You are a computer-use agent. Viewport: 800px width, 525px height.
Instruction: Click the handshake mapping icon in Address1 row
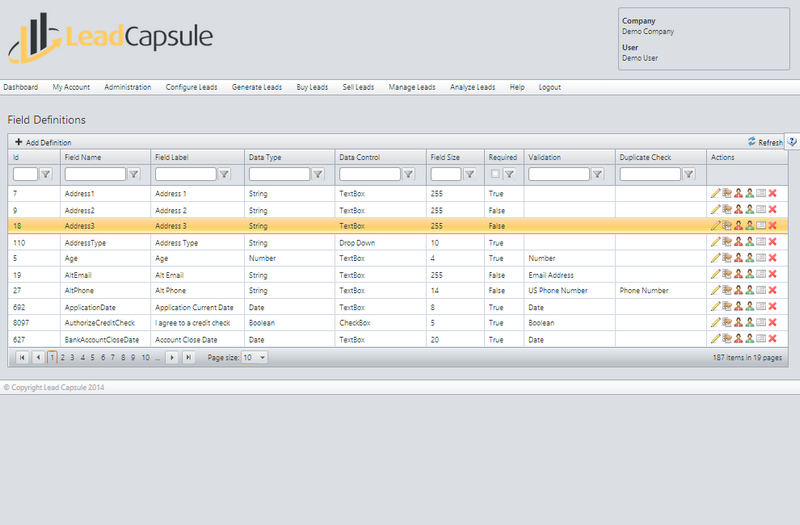tap(727, 193)
